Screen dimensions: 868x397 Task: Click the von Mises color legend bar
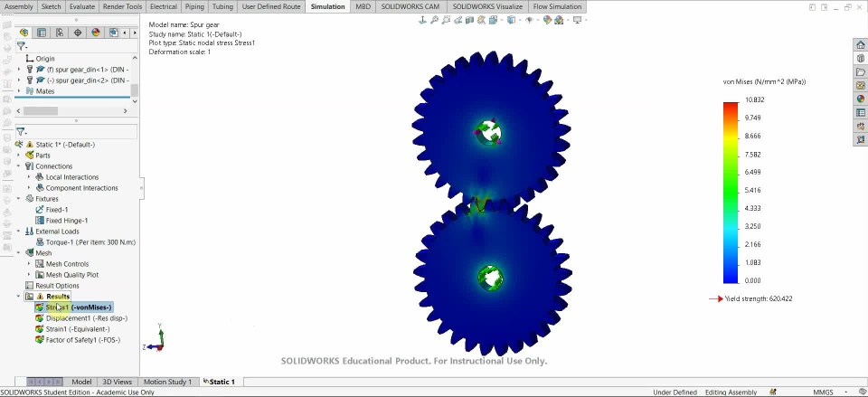coord(731,193)
